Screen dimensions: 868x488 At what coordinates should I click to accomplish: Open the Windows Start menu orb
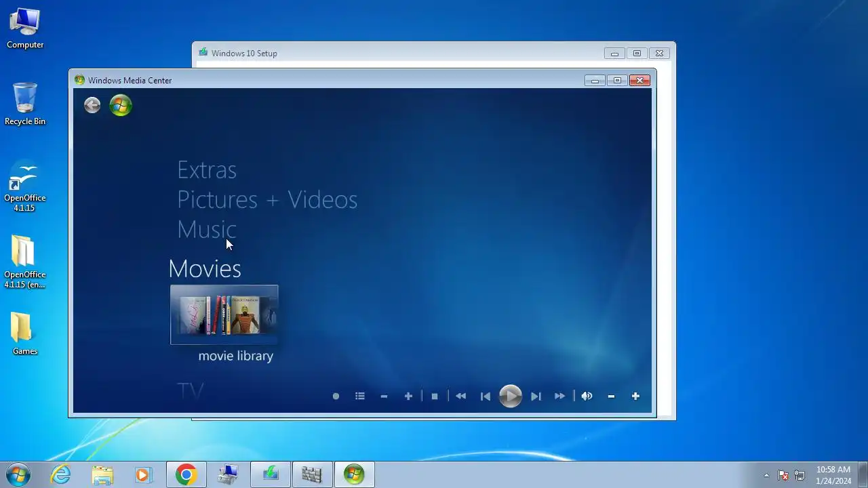18,474
